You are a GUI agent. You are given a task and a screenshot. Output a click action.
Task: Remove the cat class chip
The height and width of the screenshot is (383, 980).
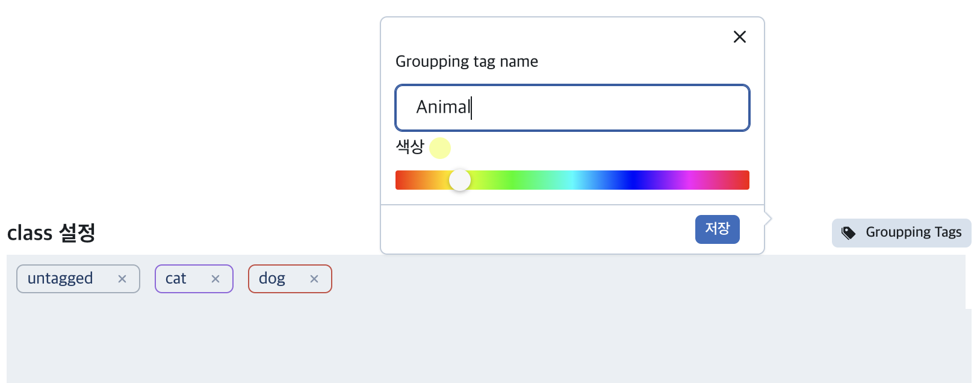216,279
